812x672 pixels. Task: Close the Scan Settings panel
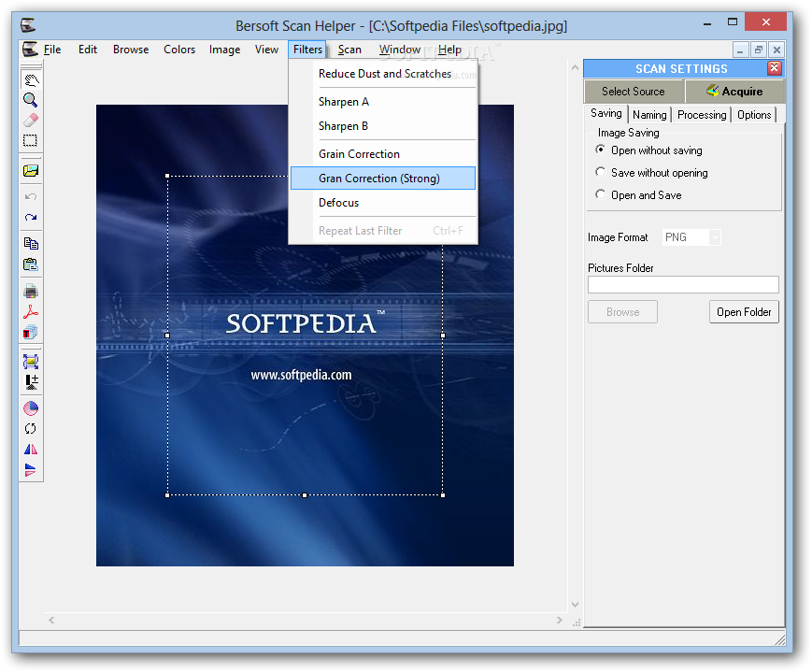click(x=775, y=68)
